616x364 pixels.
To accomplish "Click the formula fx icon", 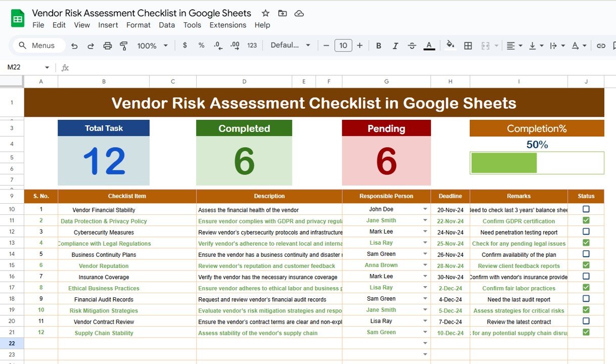I will pos(65,67).
